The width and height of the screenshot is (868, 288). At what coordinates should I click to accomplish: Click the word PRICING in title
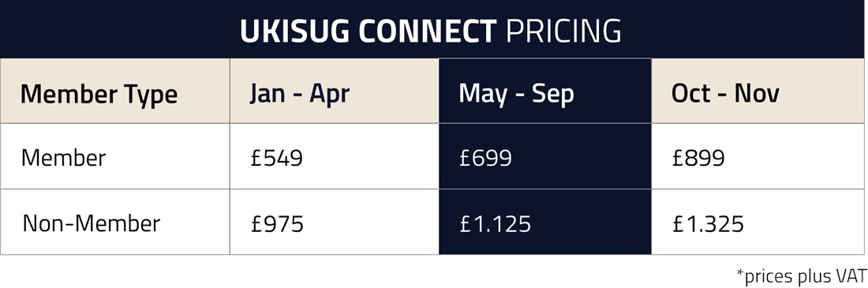coord(563,31)
